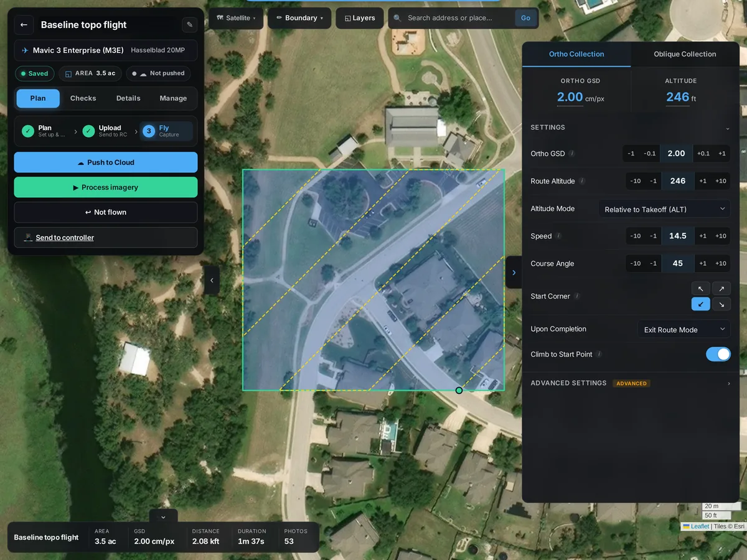
Task: Click the Plan step checkmark
Action: [x=28, y=131]
